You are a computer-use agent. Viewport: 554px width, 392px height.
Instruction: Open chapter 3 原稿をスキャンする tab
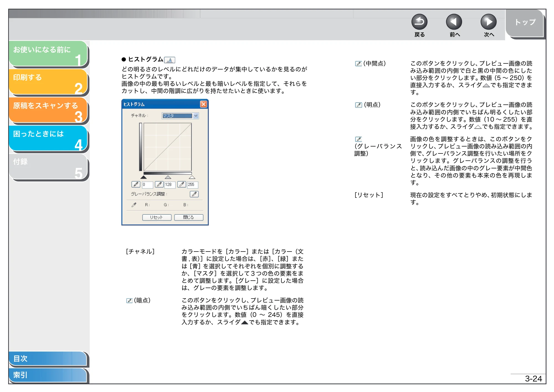point(48,111)
